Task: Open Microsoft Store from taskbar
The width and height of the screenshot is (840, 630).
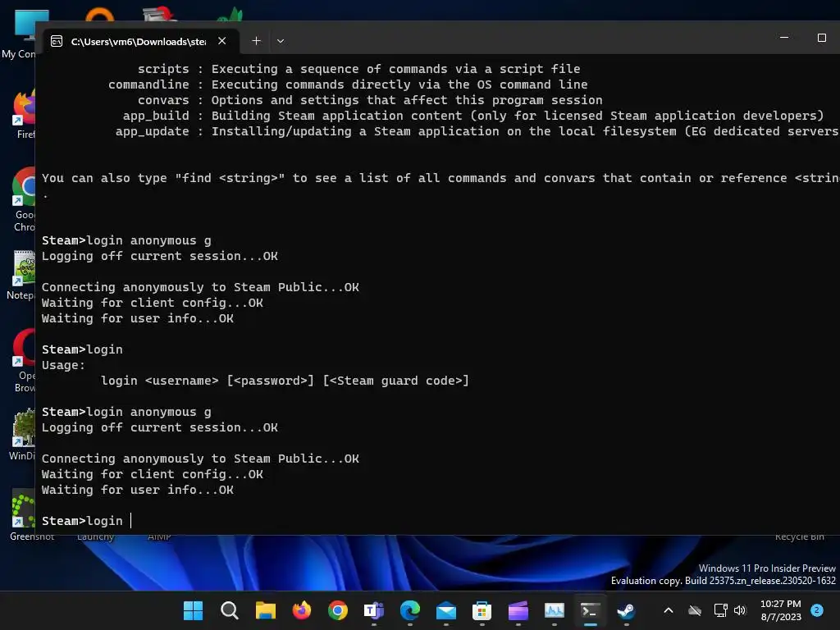Action: [x=482, y=610]
